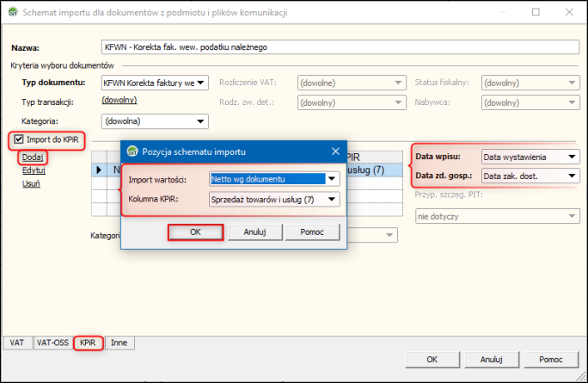588x383 pixels.
Task: Click into the Nazwa text field
Action: [x=340, y=47]
